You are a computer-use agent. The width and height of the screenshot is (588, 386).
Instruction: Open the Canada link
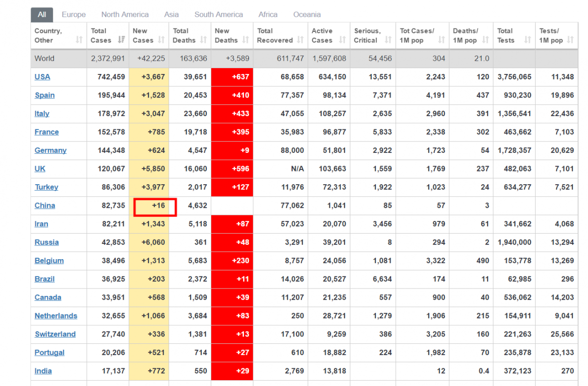tap(48, 297)
